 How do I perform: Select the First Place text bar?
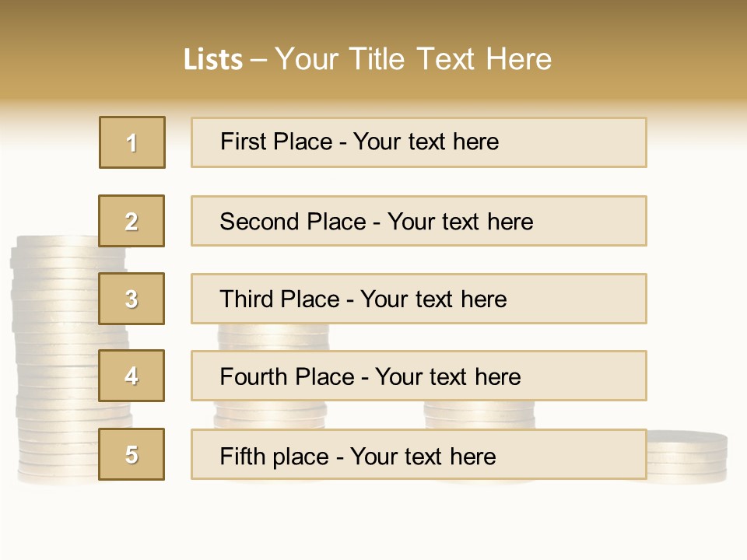[419, 142]
